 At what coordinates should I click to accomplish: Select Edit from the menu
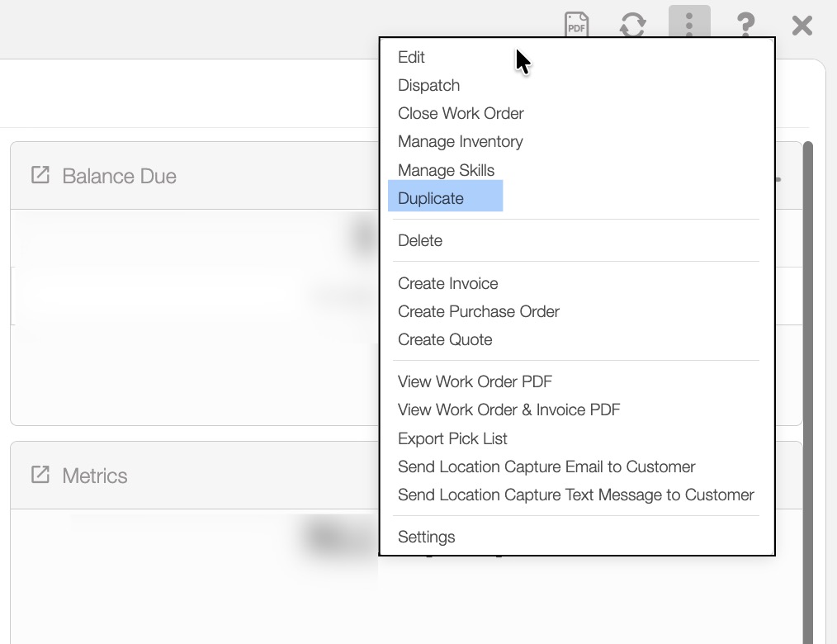tap(411, 57)
